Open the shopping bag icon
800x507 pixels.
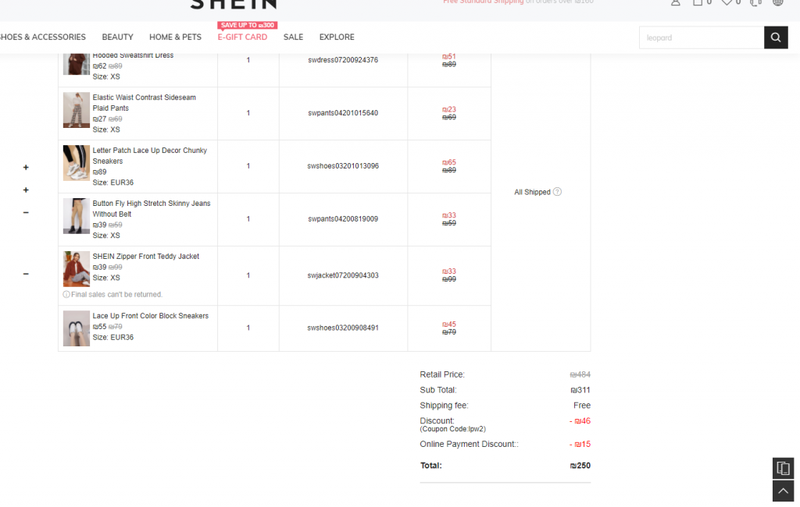click(697, 3)
